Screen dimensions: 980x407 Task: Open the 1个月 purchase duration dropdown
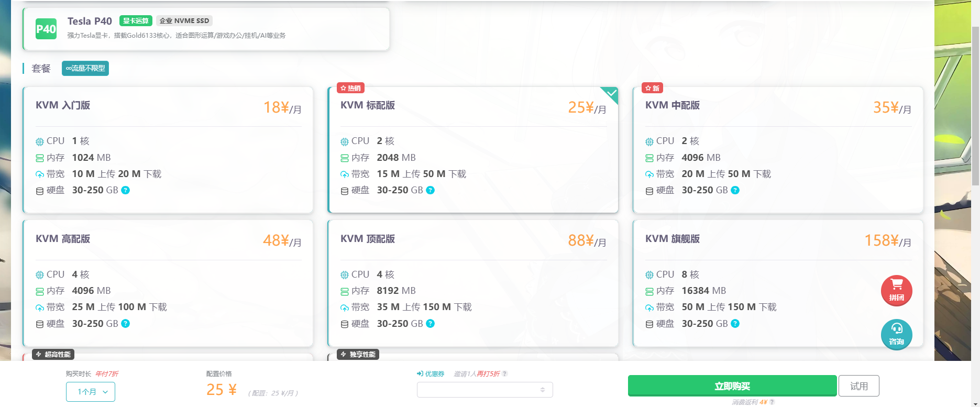pos(91,392)
